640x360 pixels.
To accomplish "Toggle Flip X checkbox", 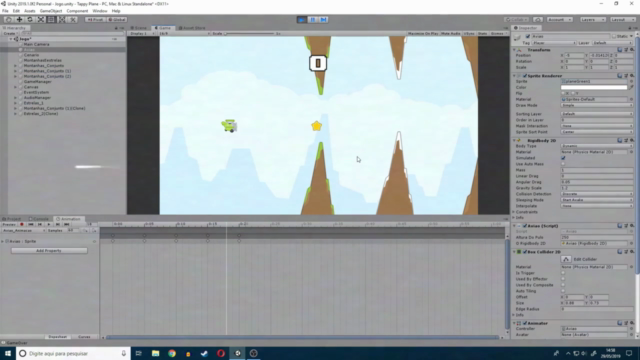I will pyautogui.click(x=563, y=93).
